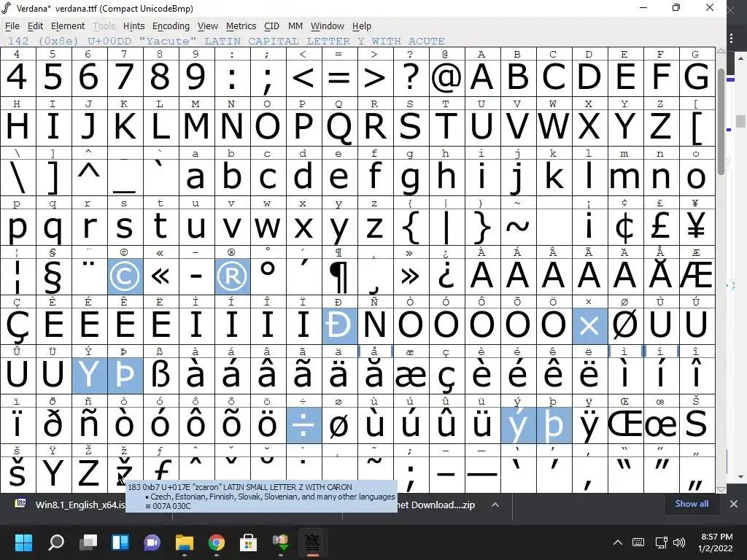This screenshot has width=747, height=560.
Task: Click the FontForge taskbar icon
Action: (x=312, y=542)
